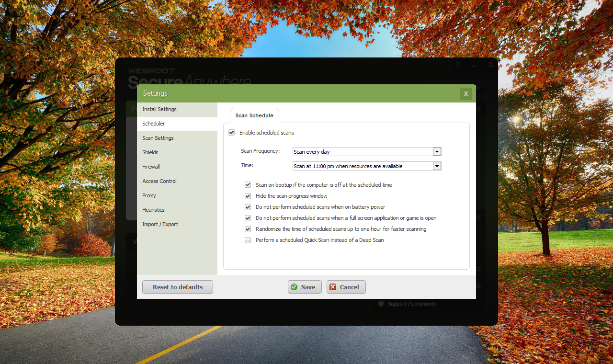Reset settings to defaults
Image resolution: width=613 pixels, height=364 pixels.
coord(178,287)
